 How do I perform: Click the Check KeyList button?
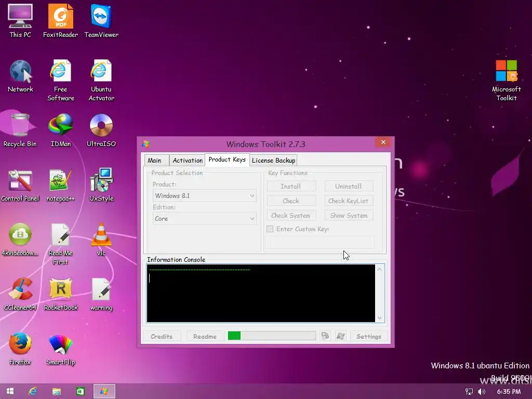(x=349, y=201)
